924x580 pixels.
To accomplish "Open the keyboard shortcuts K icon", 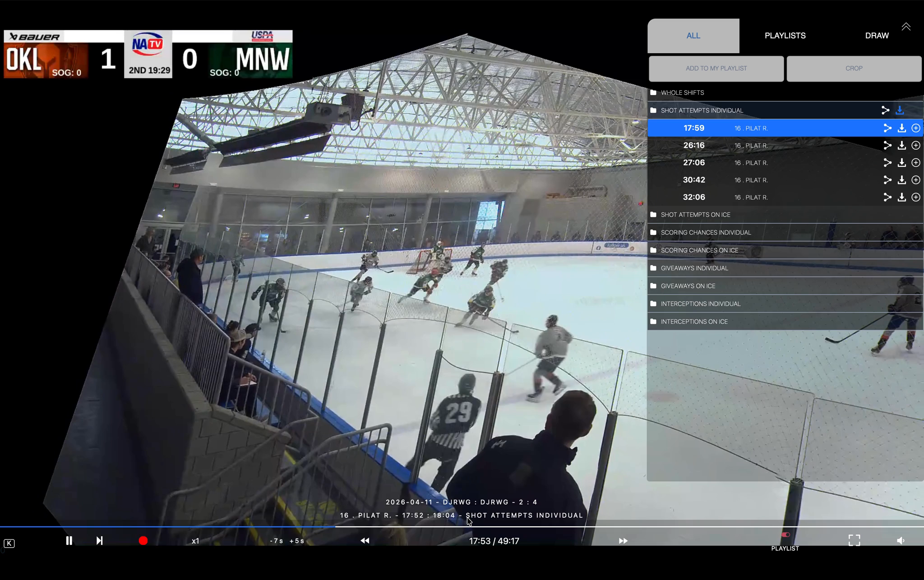I will (x=9, y=543).
